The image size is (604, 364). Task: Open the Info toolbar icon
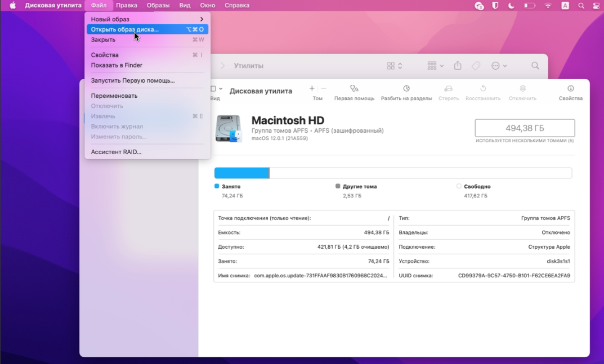(x=570, y=88)
